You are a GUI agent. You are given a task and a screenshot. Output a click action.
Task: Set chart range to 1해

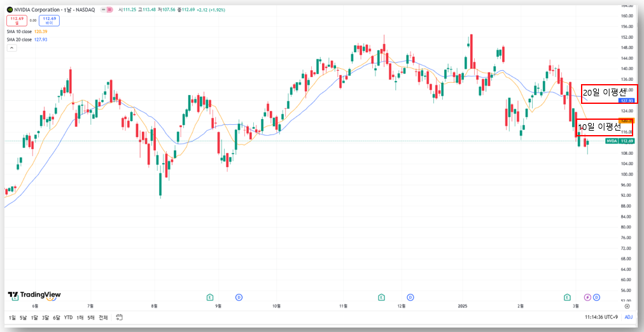click(x=80, y=317)
